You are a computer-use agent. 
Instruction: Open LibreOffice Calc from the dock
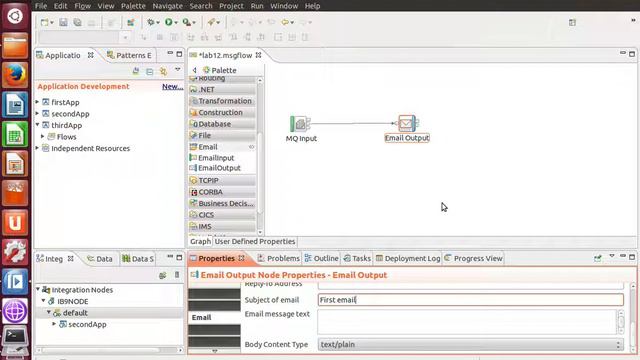tap(15, 134)
